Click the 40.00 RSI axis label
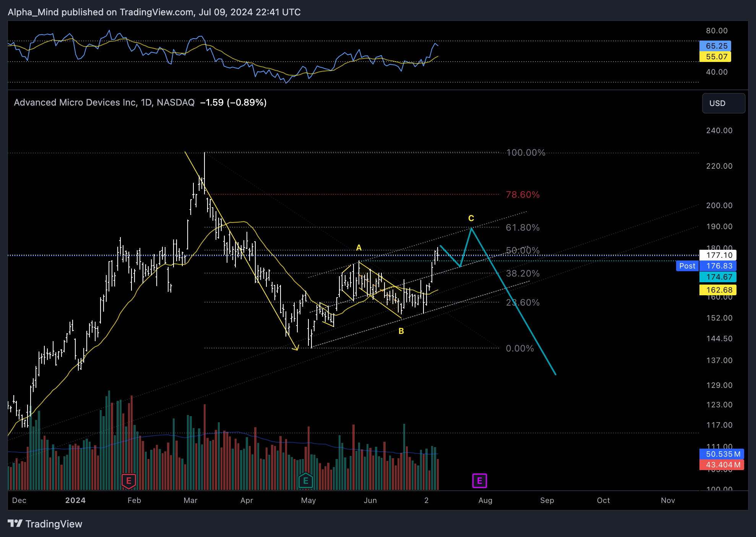Image resolution: width=756 pixels, height=537 pixels. pos(717,72)
